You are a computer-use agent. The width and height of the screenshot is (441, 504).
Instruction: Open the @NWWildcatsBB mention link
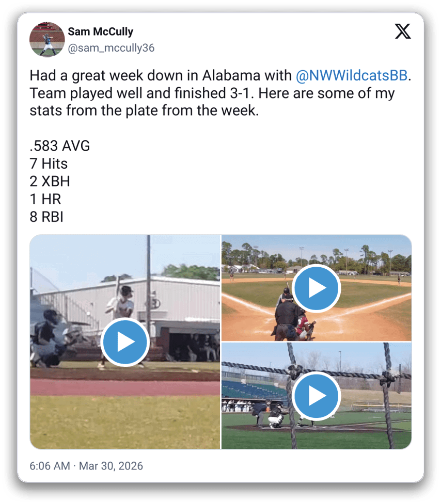tap(352, 76)
